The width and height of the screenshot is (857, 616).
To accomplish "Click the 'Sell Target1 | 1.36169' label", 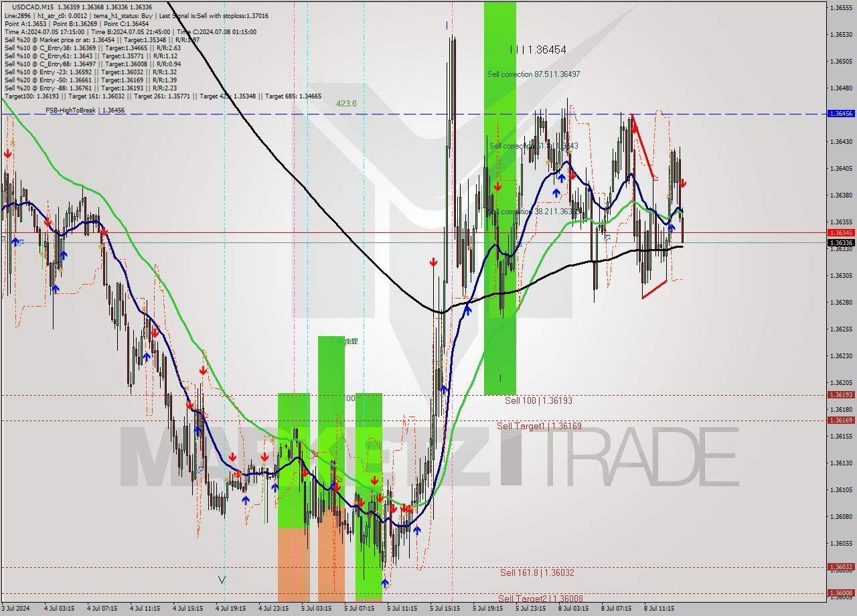I will tap(539, 426).
